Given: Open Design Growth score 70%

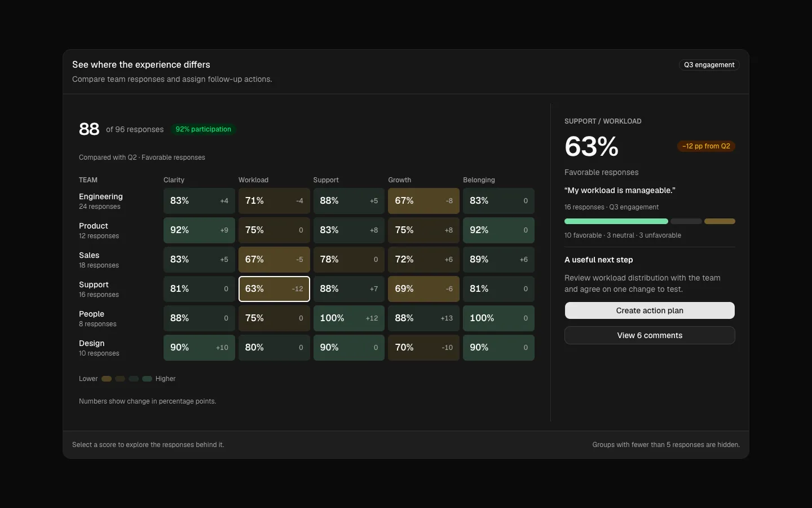Looking at the screenshot, I should pyautogui.click(x=423, y=348).
